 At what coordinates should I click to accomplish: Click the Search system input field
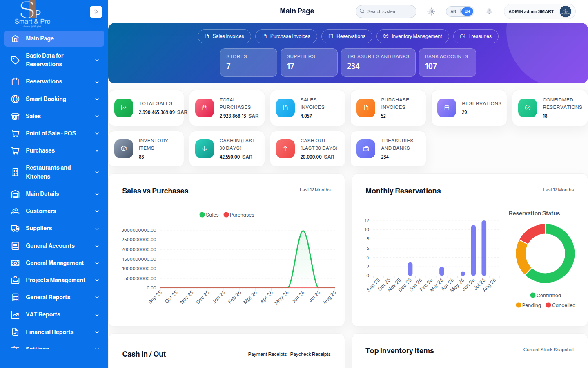point(386,11)
